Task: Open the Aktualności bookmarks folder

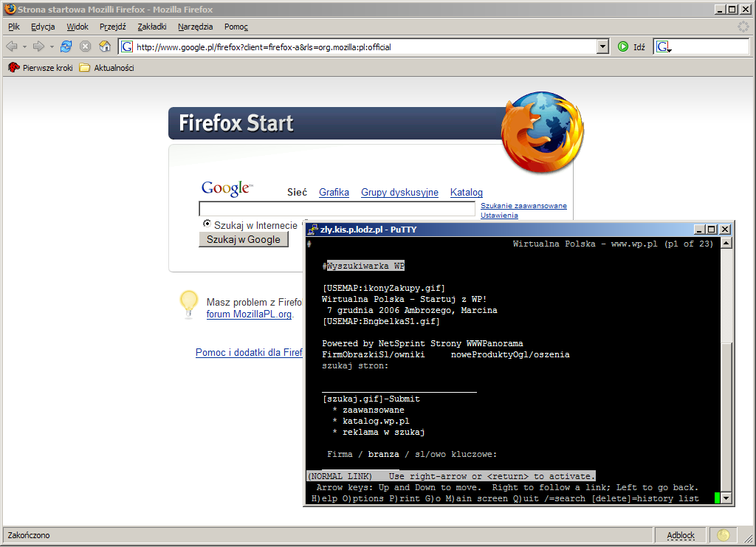Action: pyautogui.click(x=106, y=68)
